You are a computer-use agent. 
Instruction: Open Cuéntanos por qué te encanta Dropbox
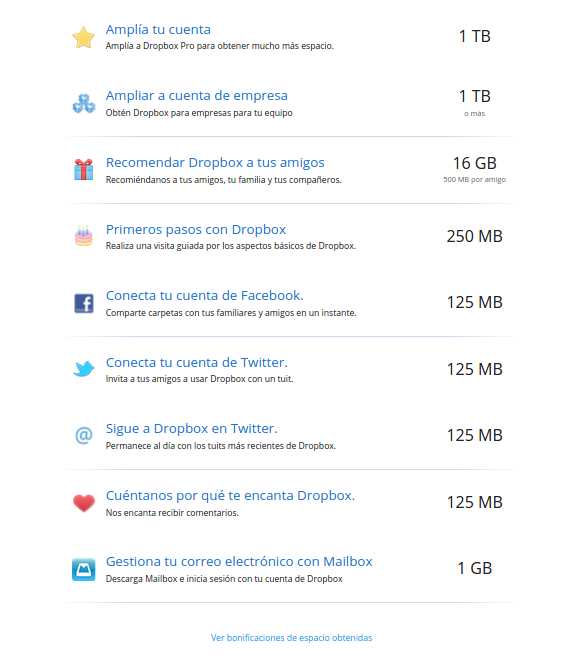point(230,495)
